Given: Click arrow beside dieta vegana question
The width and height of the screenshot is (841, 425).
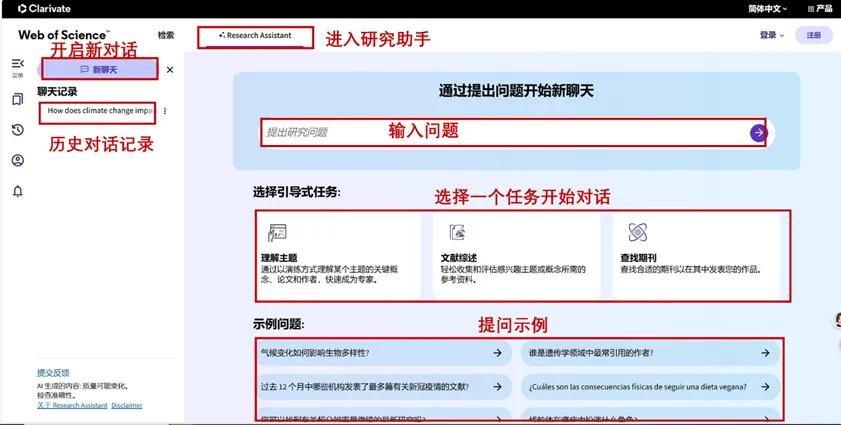Looking at the screenshot, I should [x=765, y=387].
